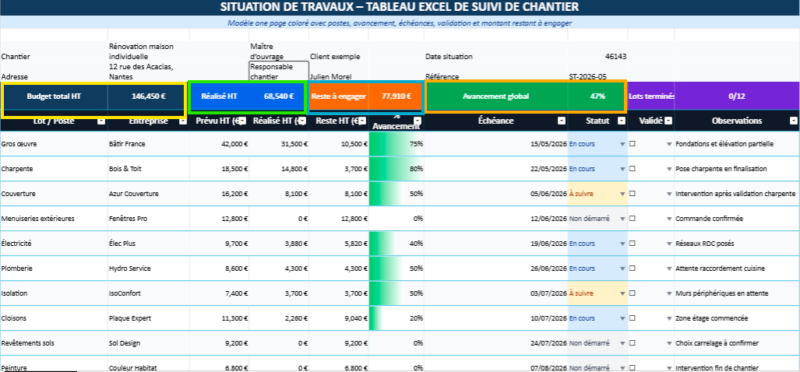800x372 pixels.
Task: Tick the Validé checkbox for Menuiseries extérieures
Action: 633,218
